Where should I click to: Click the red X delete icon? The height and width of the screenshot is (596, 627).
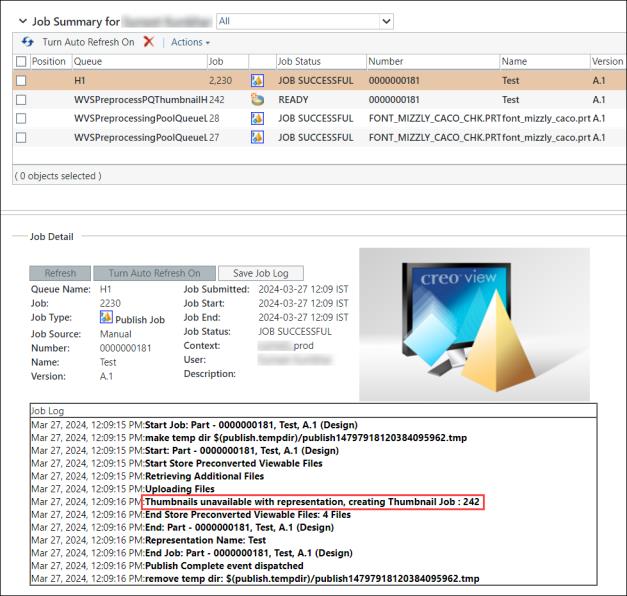pos(149,42)
